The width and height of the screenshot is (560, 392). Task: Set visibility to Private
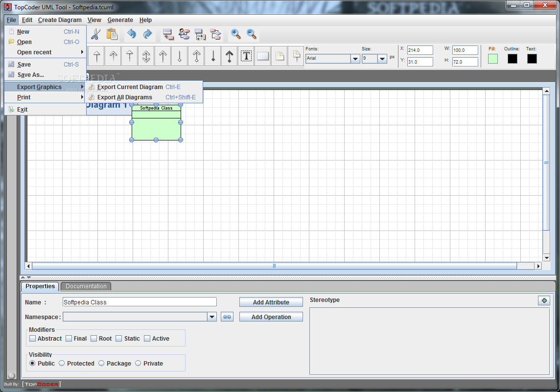(x=138, y=363)
